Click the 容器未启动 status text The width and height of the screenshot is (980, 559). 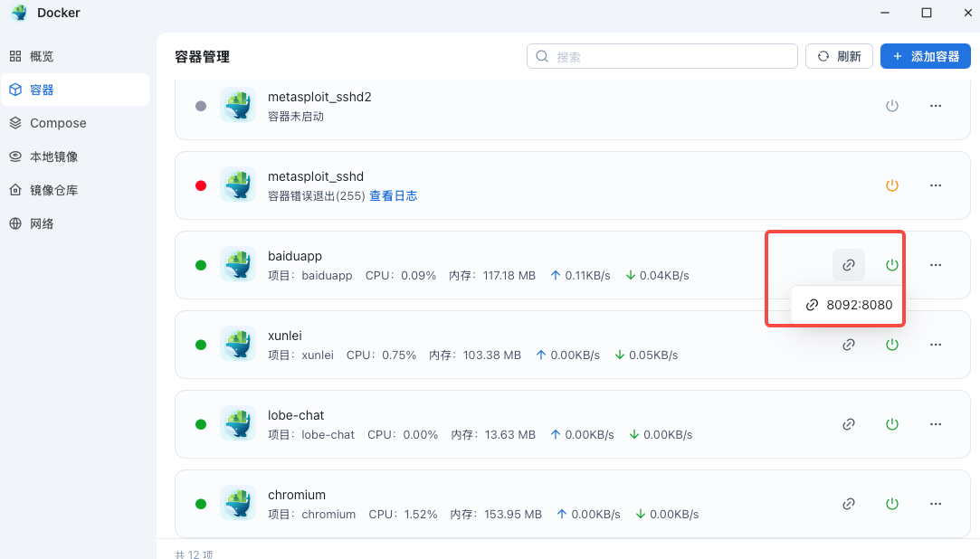pos(296,116)
